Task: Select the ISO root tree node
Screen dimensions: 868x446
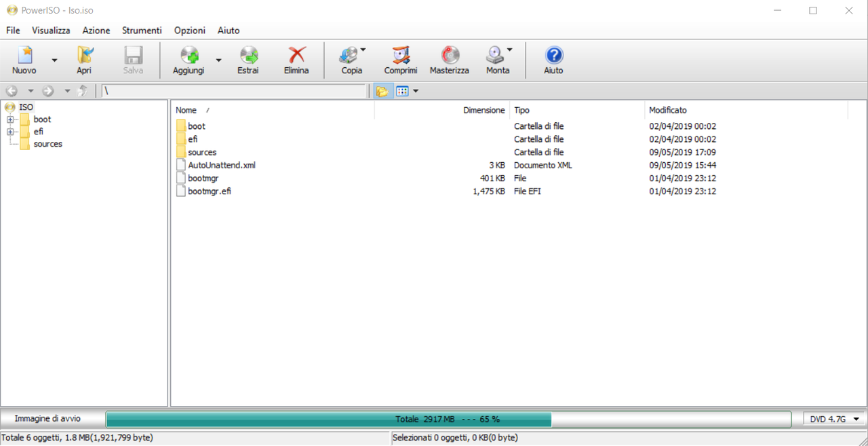Action: click(26, 107)
